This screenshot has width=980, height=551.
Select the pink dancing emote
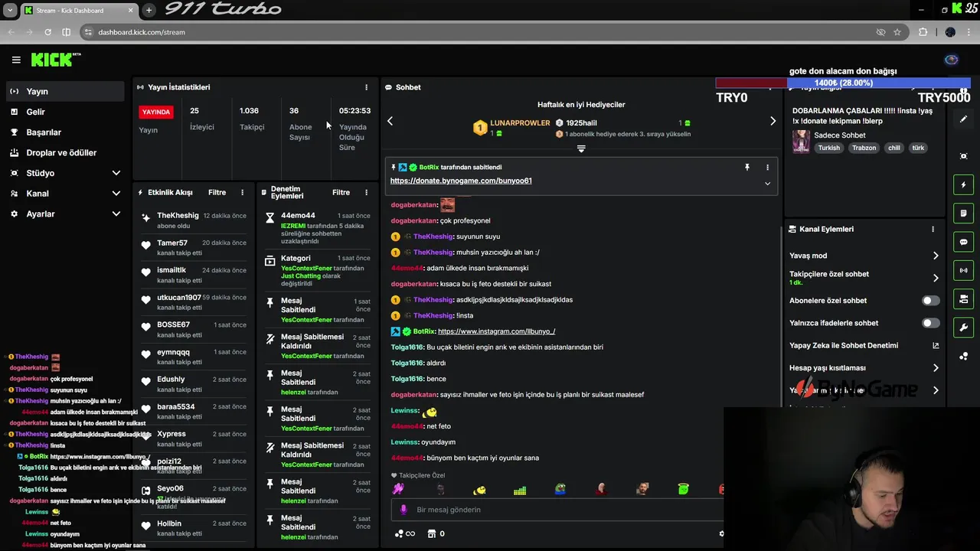click(398, 489)
